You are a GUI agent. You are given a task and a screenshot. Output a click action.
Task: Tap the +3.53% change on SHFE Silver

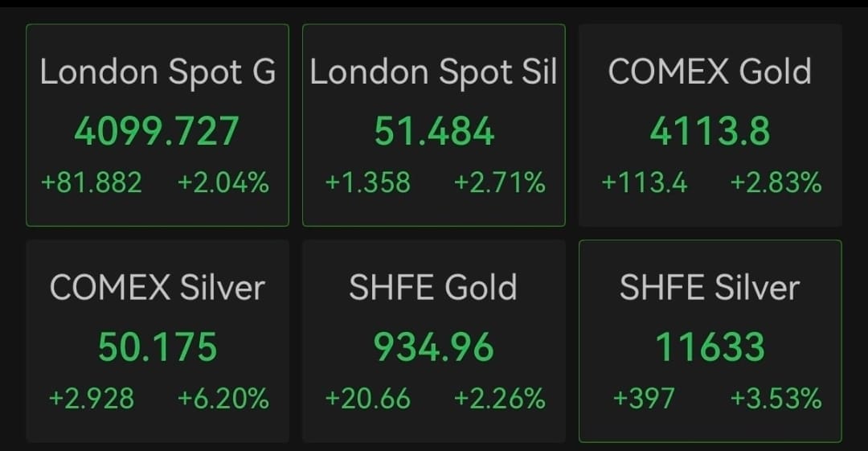[x=776, y=398]
